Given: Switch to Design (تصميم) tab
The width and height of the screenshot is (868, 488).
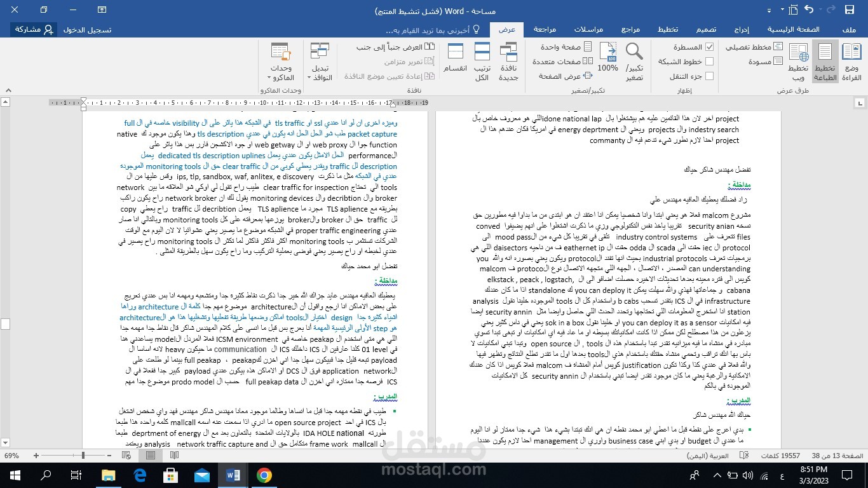Looking at the screenshot, I should click(x=706, y=30).
